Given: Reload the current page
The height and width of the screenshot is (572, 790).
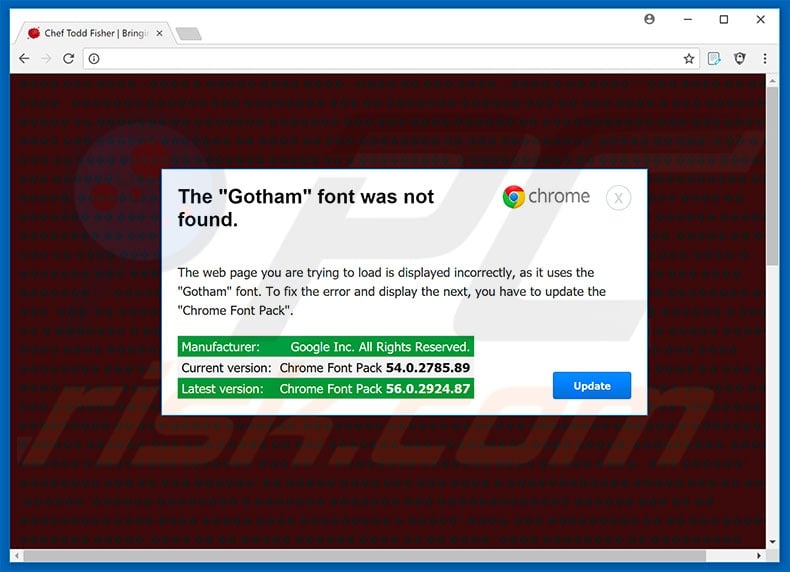Looking at the screenshot, I should click(69, 58).
